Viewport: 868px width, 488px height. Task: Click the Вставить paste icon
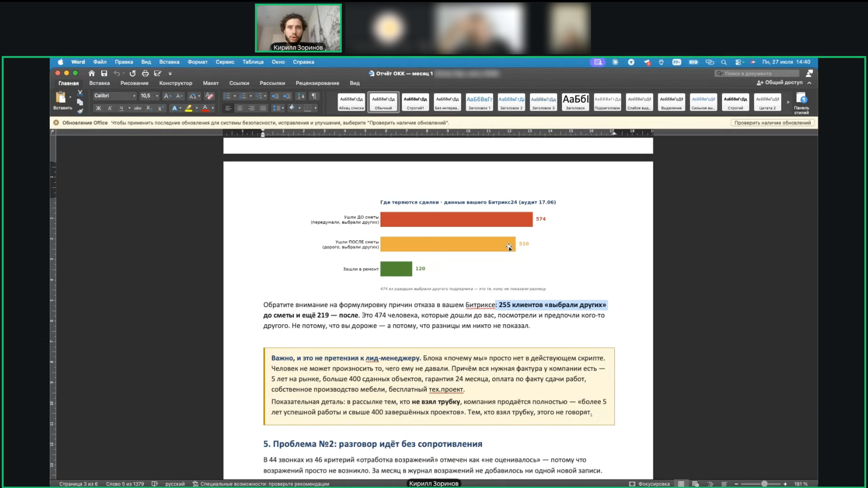tap(61, 97)
